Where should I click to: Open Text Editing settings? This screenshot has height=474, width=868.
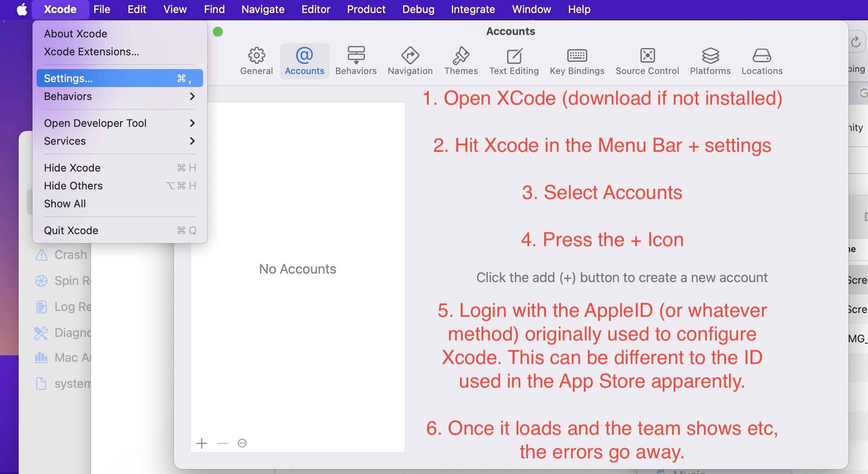tap(514, 61)
